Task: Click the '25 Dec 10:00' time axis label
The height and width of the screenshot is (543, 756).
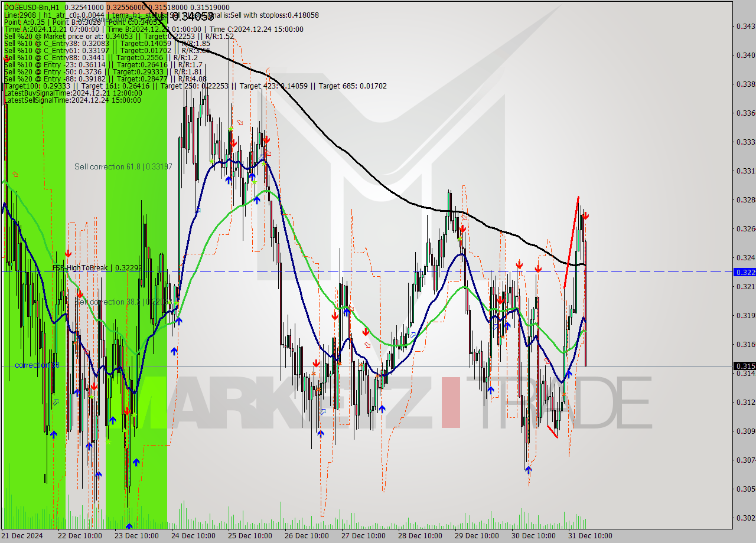Action: [250, 536]
